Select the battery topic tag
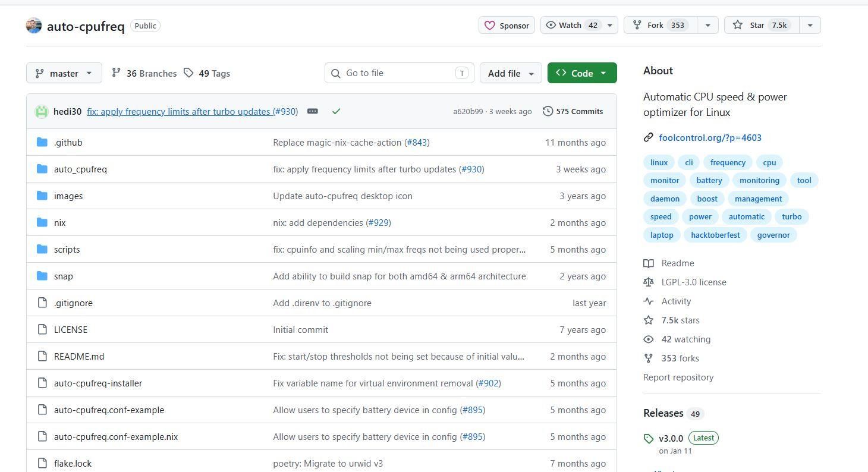The width and height of the screenshot is (868, 472). click(x=709, y=180)
